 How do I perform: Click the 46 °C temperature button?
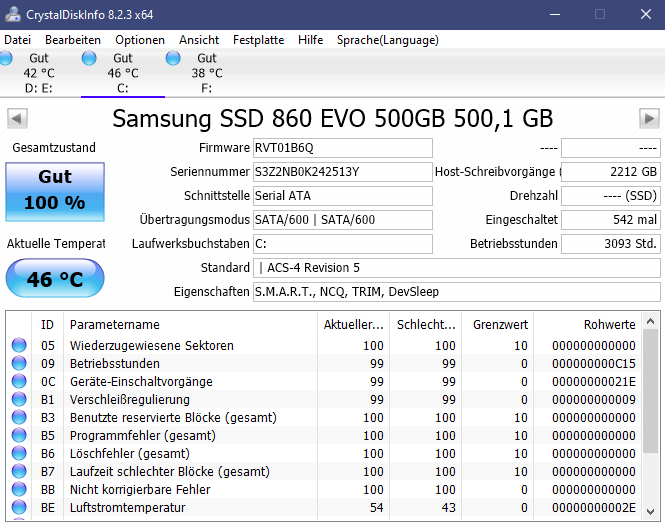(55, 278)
